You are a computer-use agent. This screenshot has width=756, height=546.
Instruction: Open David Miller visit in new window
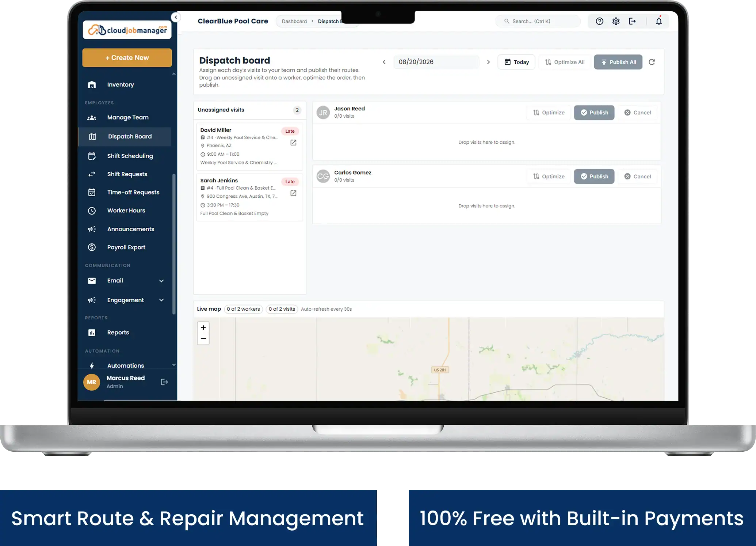tap(293, 143)
